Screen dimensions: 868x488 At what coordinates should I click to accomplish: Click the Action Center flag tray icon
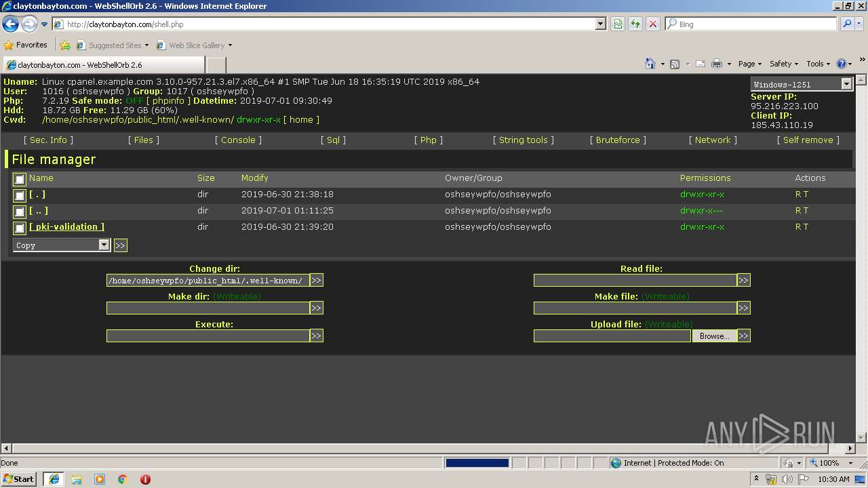[802, 479]
